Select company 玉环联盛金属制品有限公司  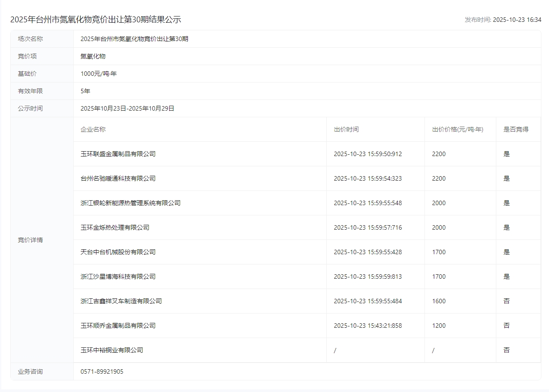point(118,154)
